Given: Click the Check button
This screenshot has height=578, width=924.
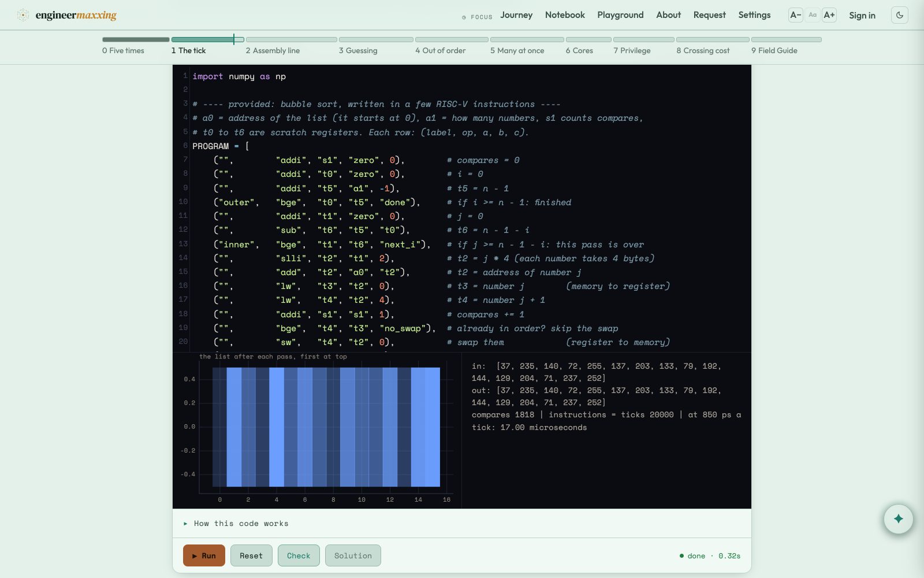Looking at the screenshot, I should coord(299,555).
